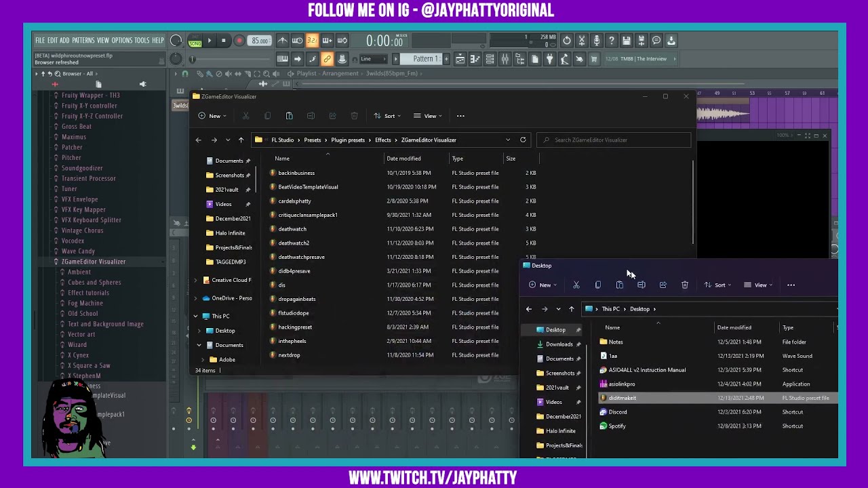The width and height of the screenshot is (868, 488).
Task: Open New dropdown in Desktop window
Action: [542, 285]
